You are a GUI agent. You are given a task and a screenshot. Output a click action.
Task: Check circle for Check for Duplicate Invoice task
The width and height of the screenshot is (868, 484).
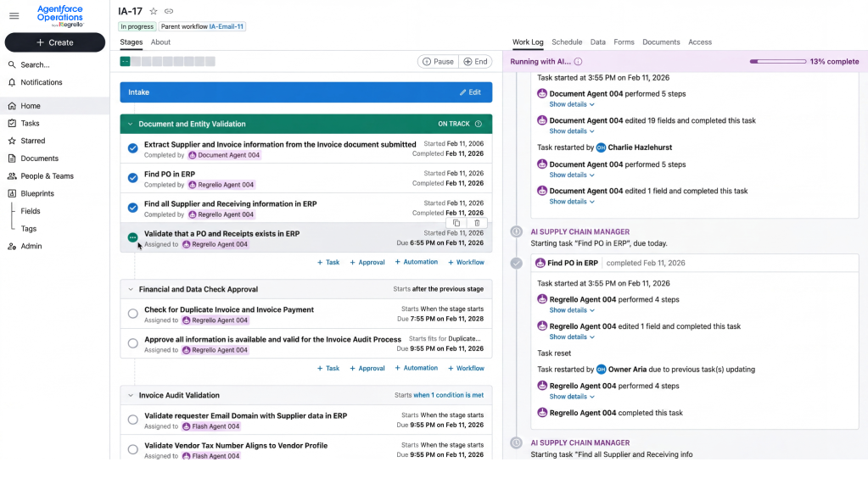pos(133,314)
